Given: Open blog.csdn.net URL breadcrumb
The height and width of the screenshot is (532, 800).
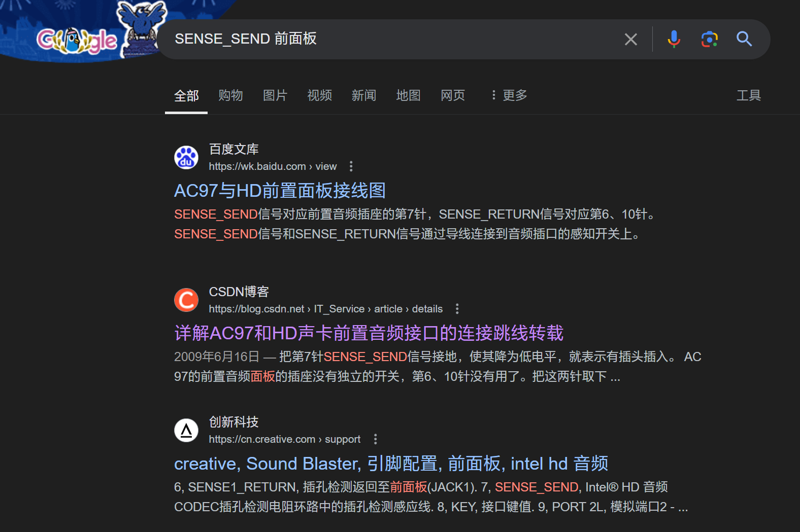Looking at the screenshot, I should (325, 309).
